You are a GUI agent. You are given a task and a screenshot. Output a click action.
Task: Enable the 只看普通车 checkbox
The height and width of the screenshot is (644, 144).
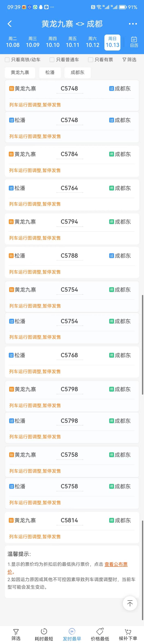pyautogui.click(x=52, y=59)
